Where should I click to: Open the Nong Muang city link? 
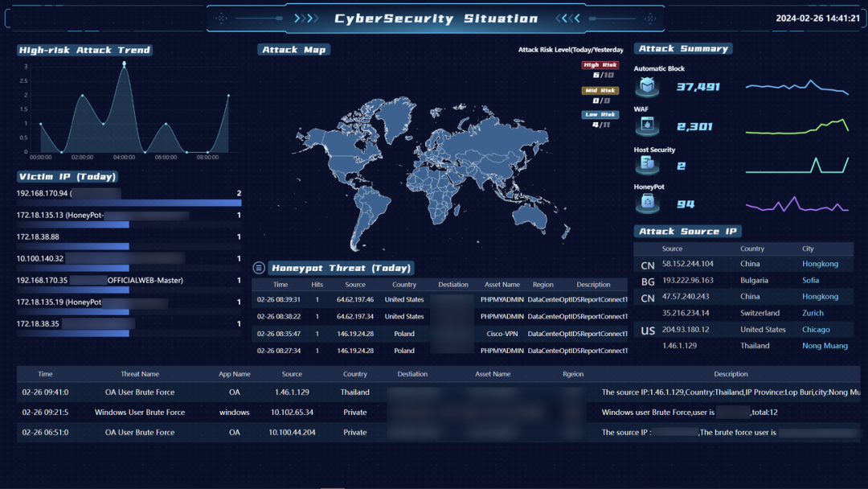pyautogui.click(x=824, y=346)
